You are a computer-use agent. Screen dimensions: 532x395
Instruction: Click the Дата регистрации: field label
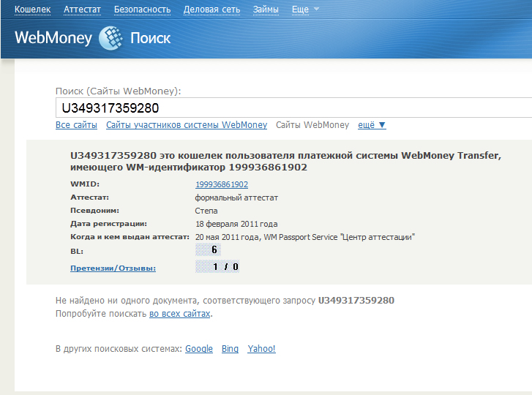tap(108, 224)
